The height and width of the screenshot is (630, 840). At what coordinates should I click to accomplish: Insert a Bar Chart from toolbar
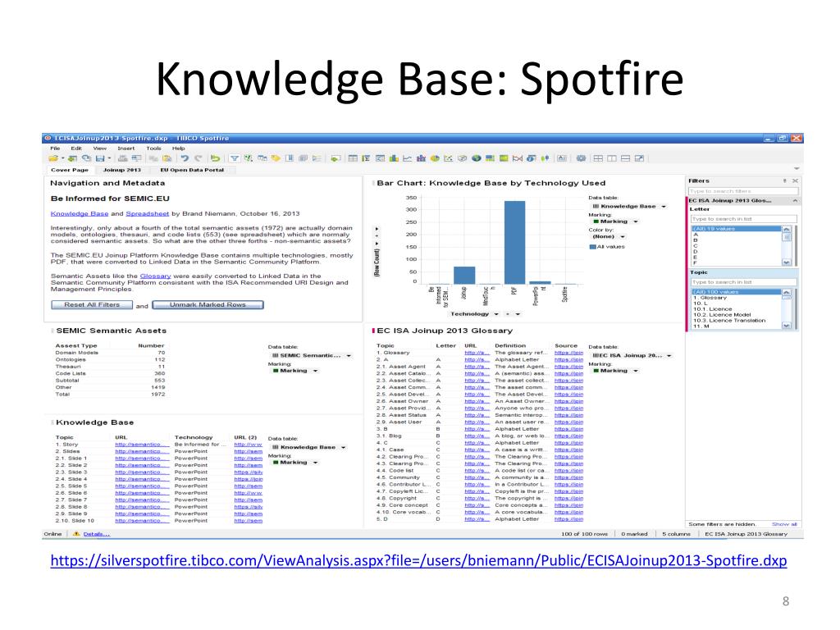394,158
